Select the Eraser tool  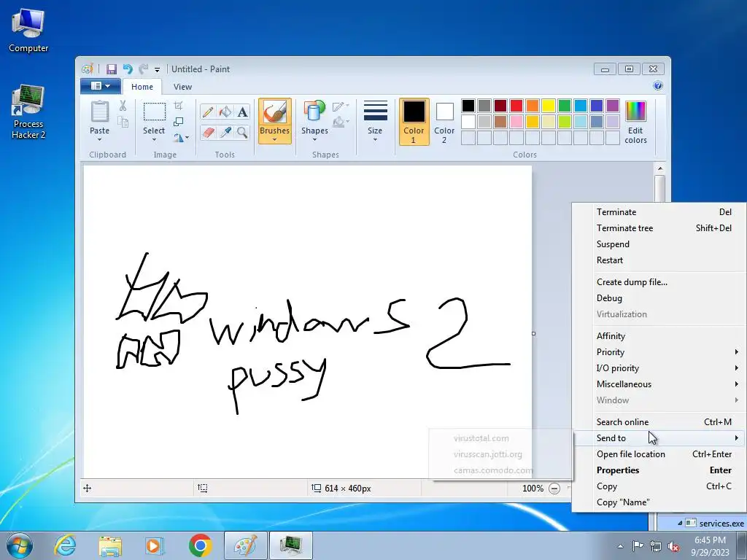(208, 132)
